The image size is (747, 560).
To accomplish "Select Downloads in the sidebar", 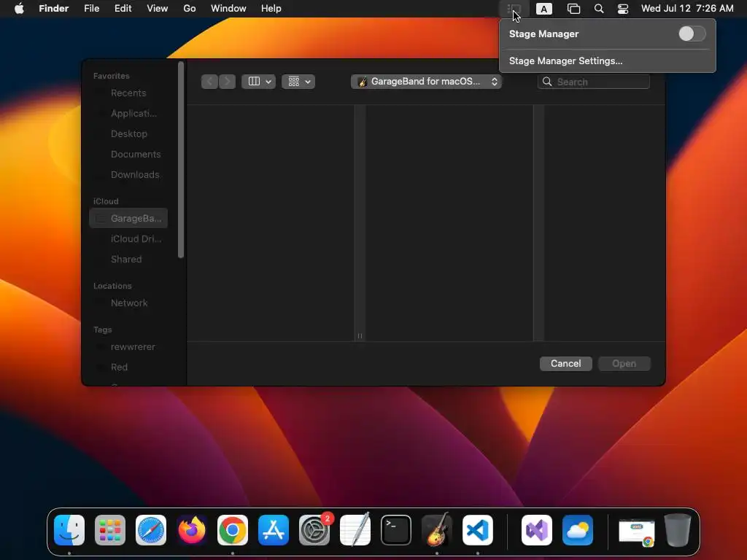I will coord(128,175).
